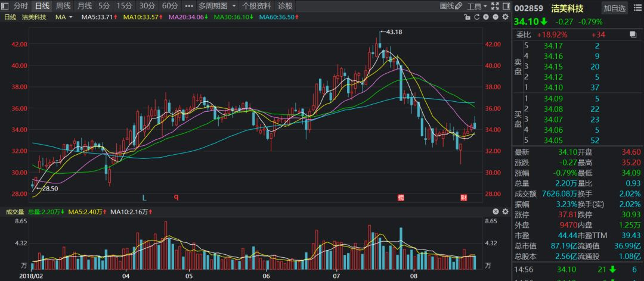Close the 成交量 volume panel
The image size is (644, 281).
tap(494, 212)
